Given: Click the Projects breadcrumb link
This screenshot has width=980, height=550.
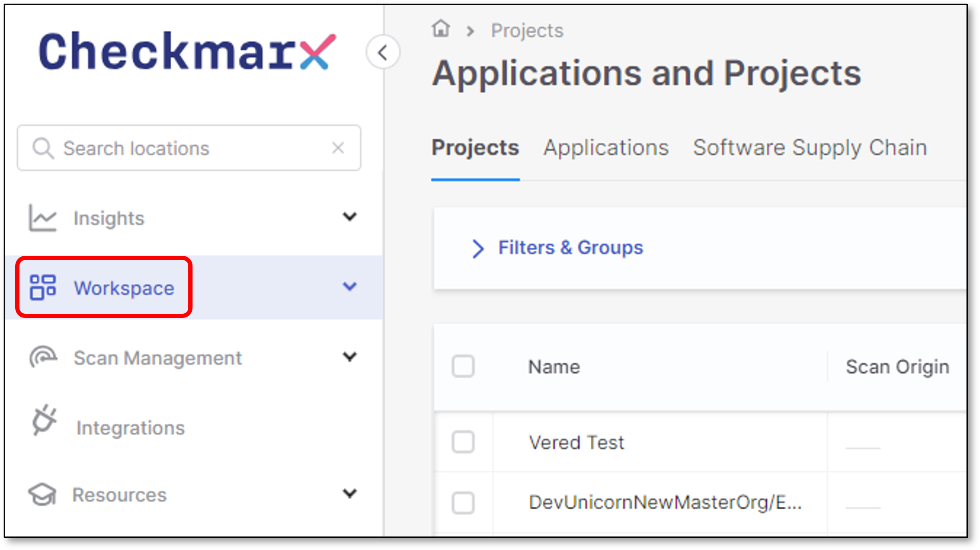Looking at the screenshot, I should pyautogui.click(x=527, y=30).
